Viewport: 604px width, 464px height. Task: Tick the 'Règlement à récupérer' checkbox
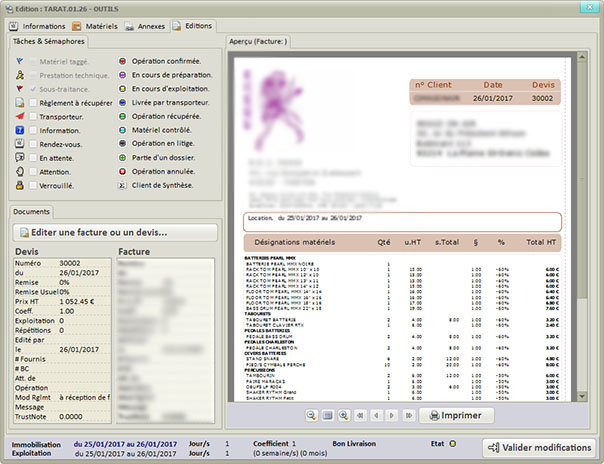click(x=33, y=102)
